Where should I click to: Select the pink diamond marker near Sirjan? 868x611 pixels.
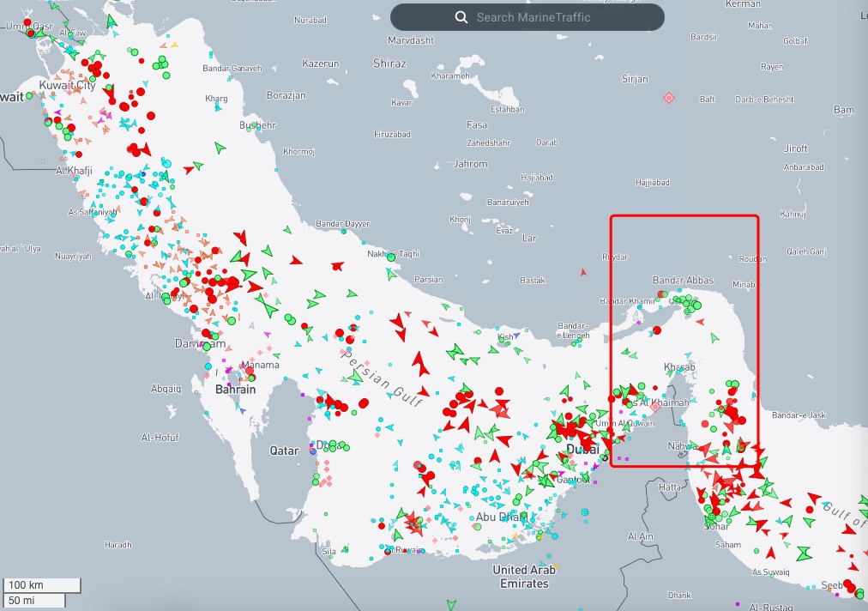(x=669, y=98)
